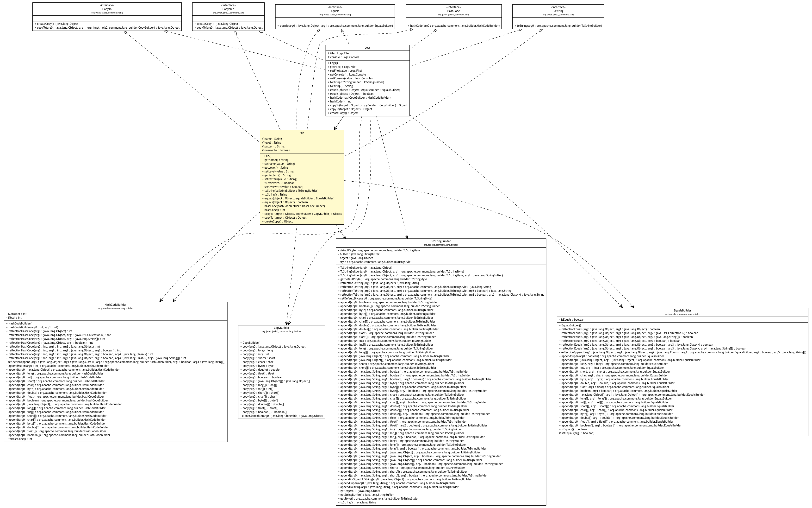
Task: Click the highlighted File class title
Action: click(302, 133)
